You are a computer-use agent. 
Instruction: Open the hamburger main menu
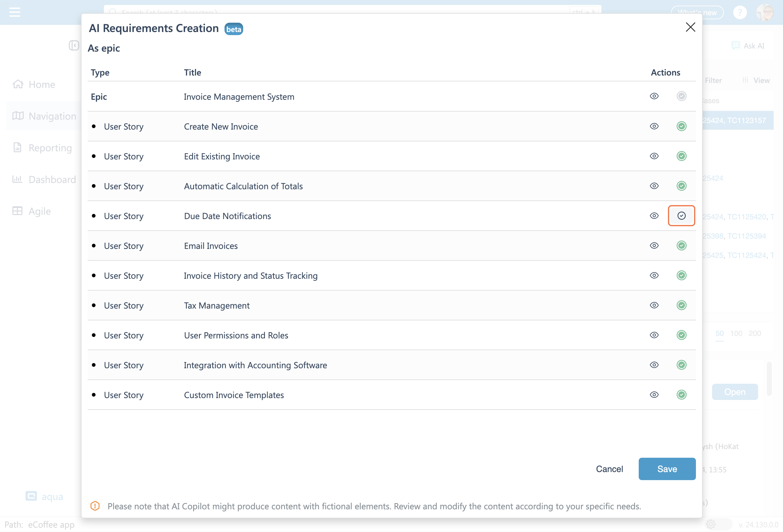[x=15, y=12]
